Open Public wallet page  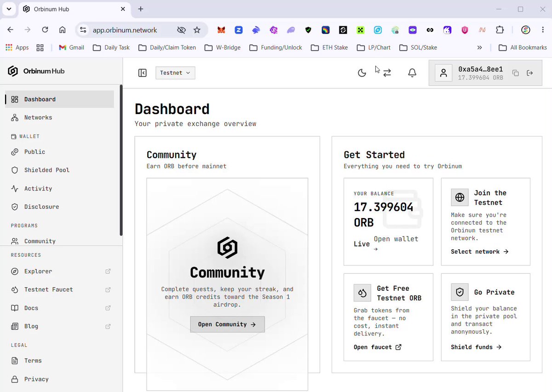point(60,151)
